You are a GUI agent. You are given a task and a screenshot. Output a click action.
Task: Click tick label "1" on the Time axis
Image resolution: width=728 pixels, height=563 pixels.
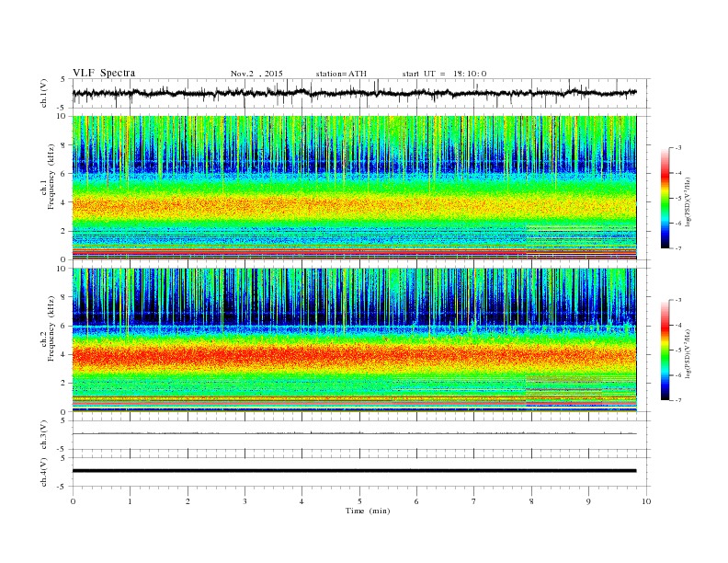click(x=130, y=501)
